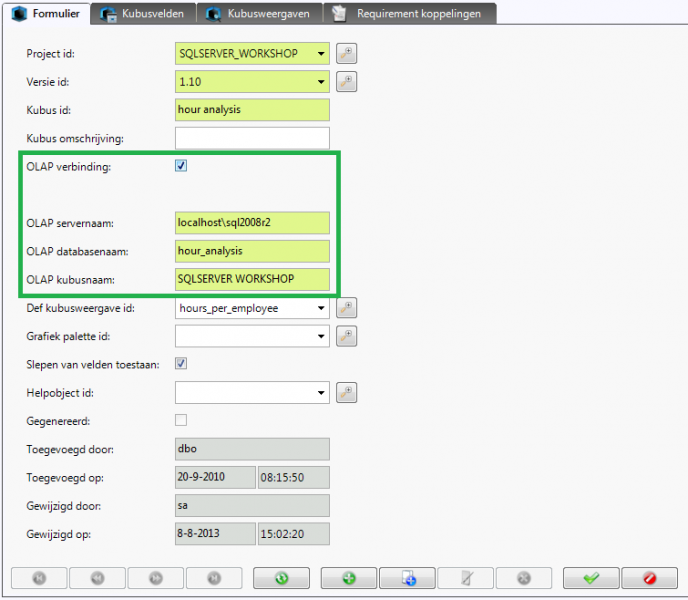Screen dimensions: 688x600
Task: Click the lookup icon next to Versie id
Action: (x=346, y=82)
